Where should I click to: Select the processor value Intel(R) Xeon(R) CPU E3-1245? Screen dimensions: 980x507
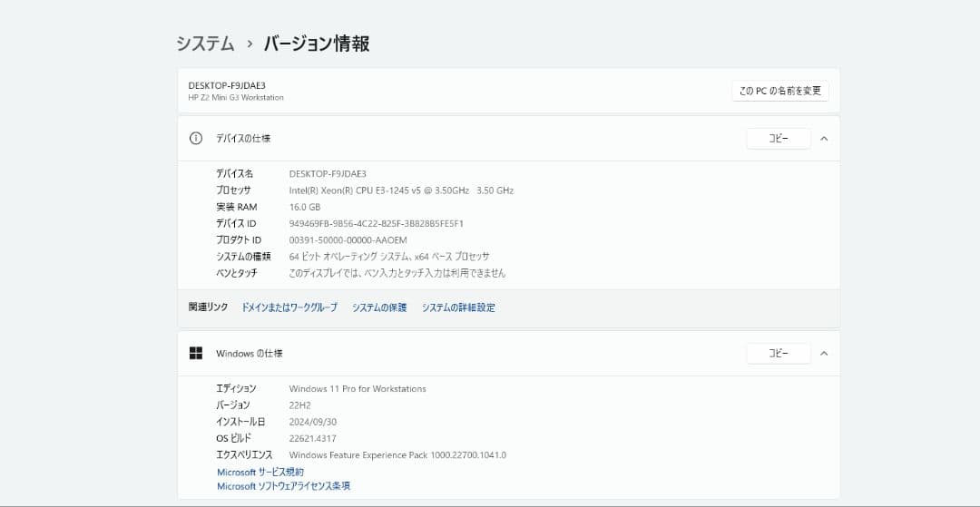(401, 190)
